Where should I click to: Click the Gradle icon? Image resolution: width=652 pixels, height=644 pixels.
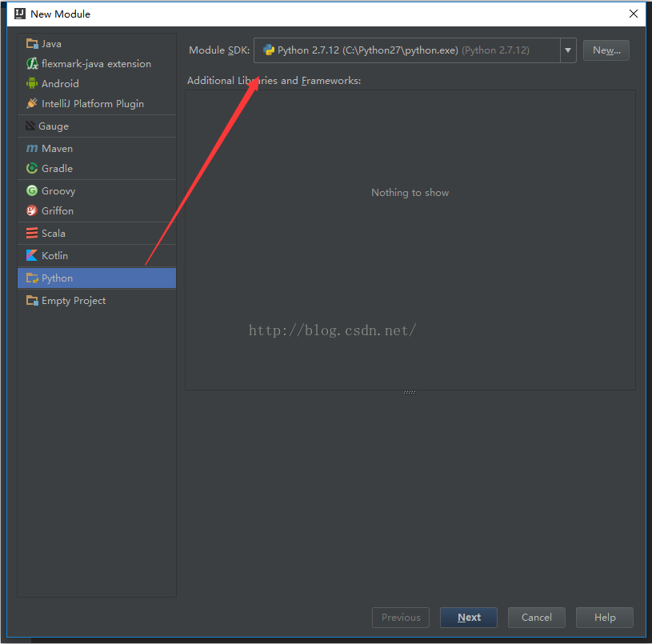(32, 168)
